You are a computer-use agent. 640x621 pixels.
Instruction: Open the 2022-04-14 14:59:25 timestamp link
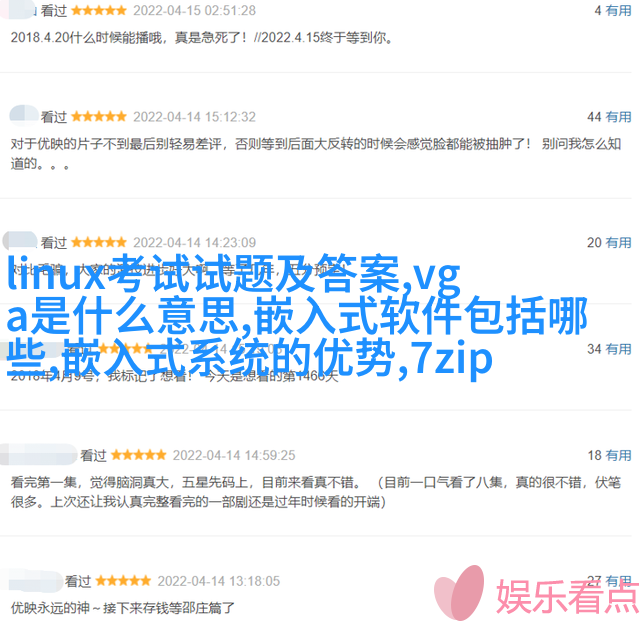click(x=234, y=455)
